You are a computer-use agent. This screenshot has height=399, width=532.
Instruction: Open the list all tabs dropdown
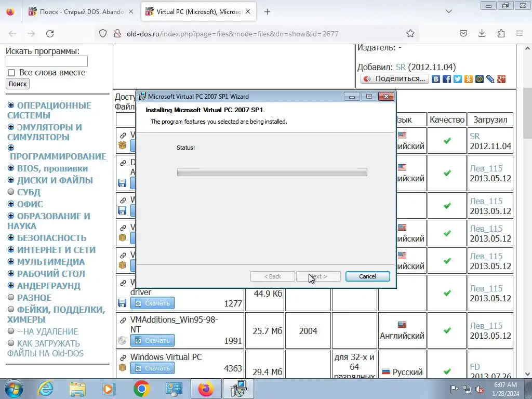click(x=449, y=11)
